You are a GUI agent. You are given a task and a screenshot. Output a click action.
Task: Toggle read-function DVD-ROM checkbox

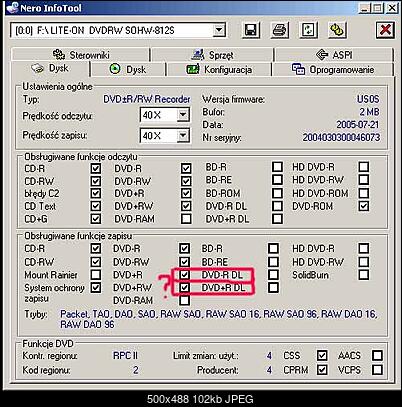[x=364, y=206]
